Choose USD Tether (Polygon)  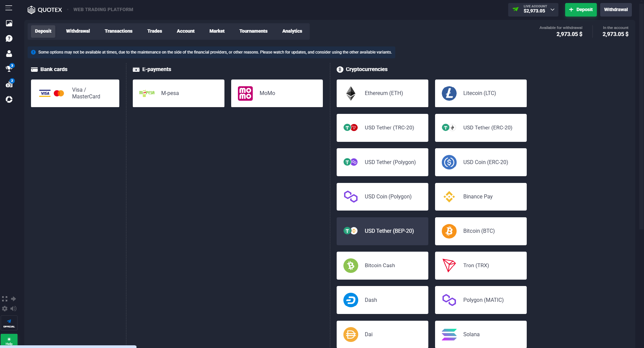tap(382, 162)
